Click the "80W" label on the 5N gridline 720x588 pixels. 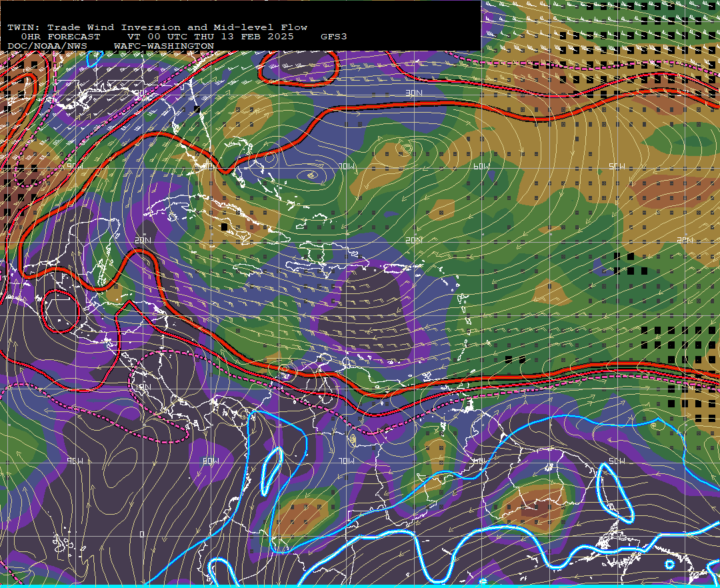210,461
